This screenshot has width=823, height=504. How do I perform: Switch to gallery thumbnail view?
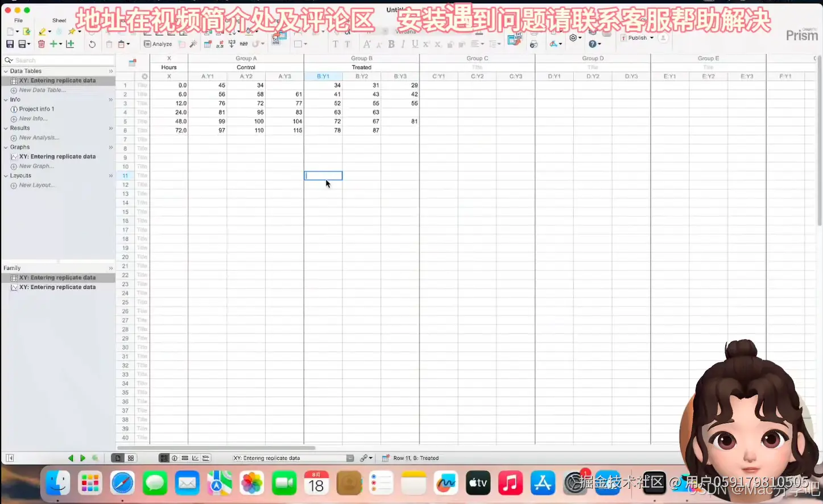click(x=131, y=458)
